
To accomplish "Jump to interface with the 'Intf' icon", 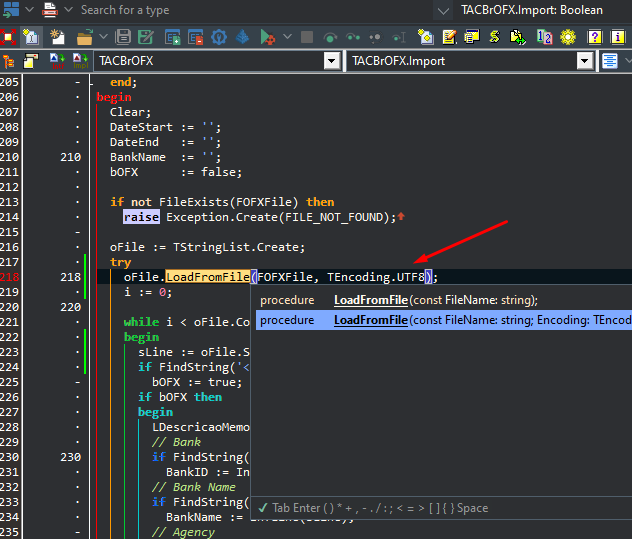I will (x=58, y=61).
